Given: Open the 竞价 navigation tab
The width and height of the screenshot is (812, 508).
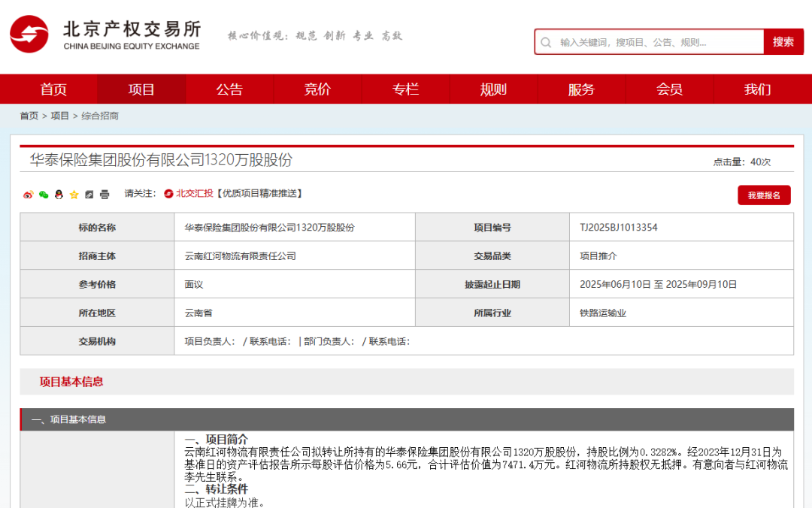Looking at the screenshot, I should pos(317,89).
